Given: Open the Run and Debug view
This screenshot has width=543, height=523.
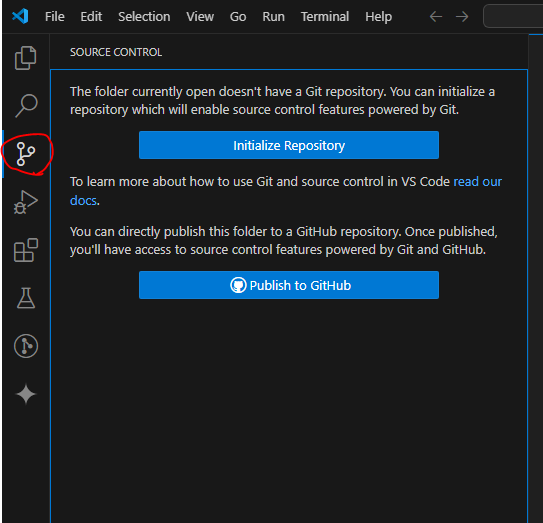Looking at the screenshot, I should (x=26, y=202).
